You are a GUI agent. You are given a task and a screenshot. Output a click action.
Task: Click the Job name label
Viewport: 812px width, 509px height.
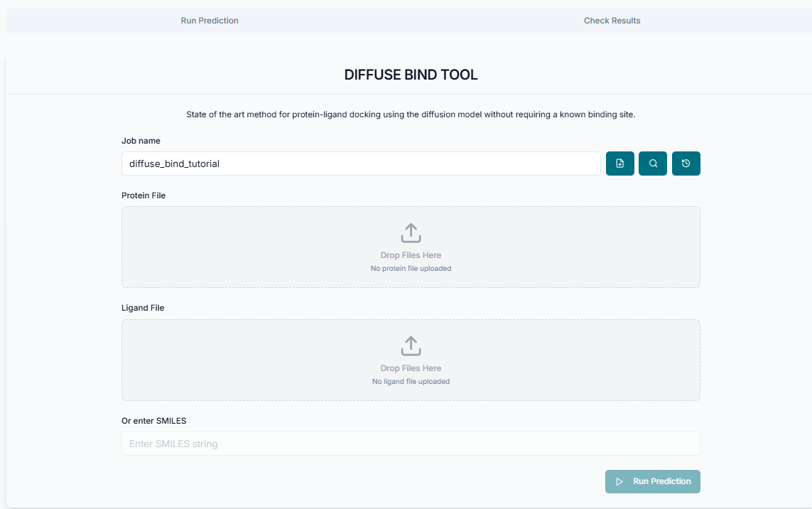click(141, 141)
